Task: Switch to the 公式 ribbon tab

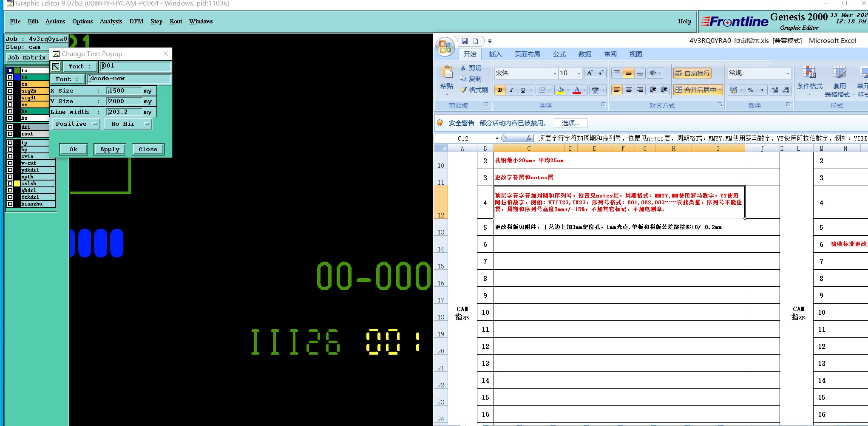Action: tap(559, 54)
